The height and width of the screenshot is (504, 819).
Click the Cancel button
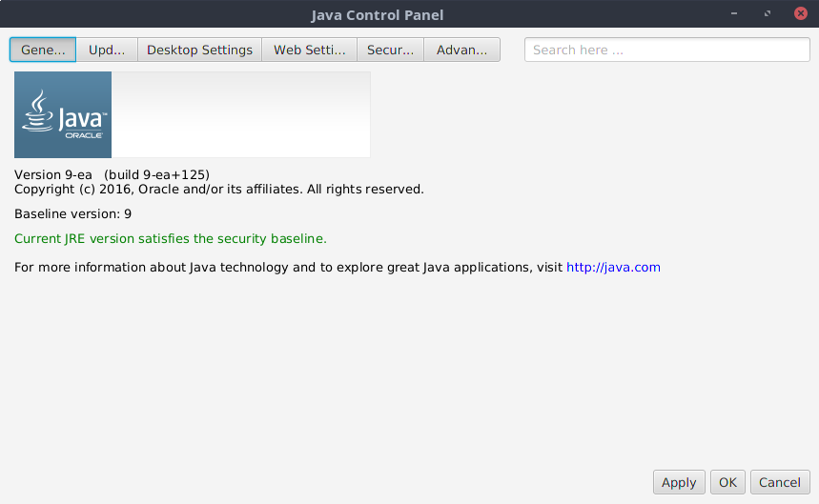click(x=780, y=482)
